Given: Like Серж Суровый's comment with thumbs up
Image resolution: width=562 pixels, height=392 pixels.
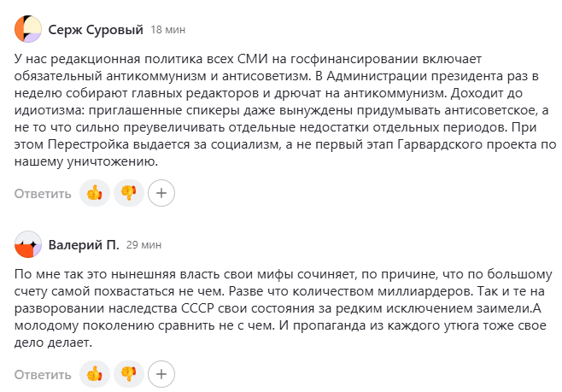Looking at the screenshot, I should click(95, 193).
